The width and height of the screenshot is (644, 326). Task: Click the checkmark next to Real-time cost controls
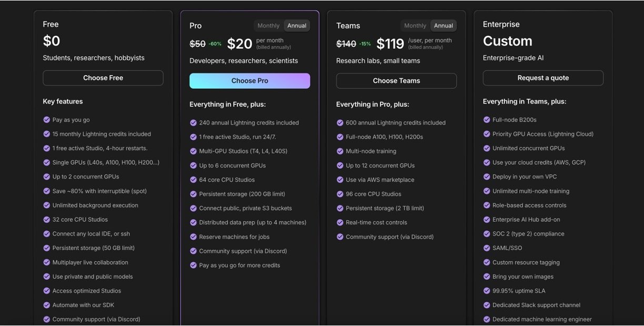click(x=340, y=223)
